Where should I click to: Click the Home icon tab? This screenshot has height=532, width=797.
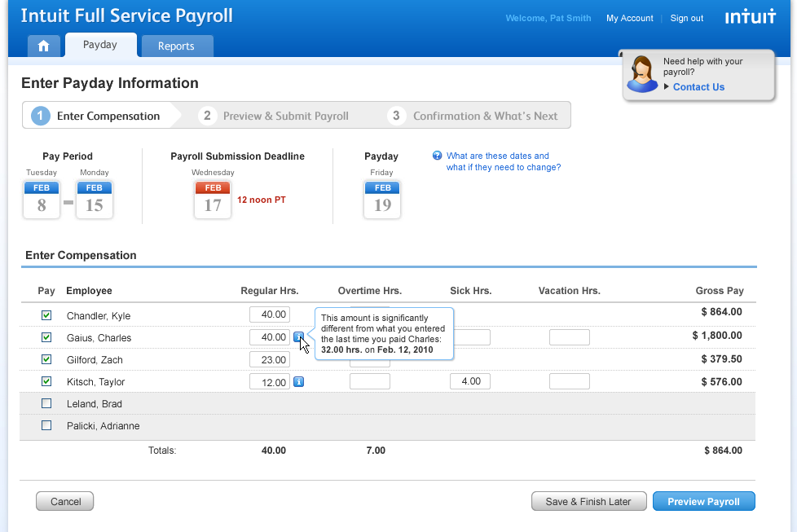[43, 46]
